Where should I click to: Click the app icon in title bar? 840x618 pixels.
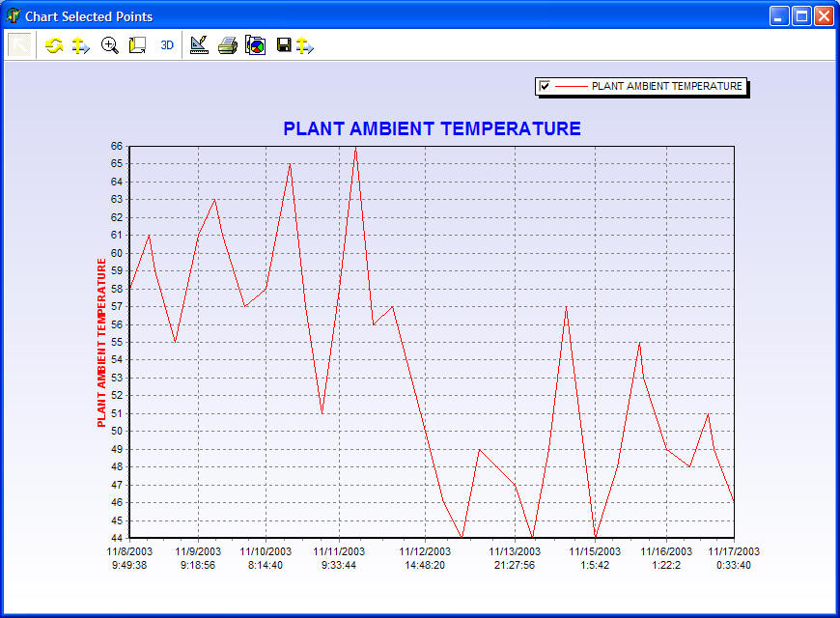(13, 16)
